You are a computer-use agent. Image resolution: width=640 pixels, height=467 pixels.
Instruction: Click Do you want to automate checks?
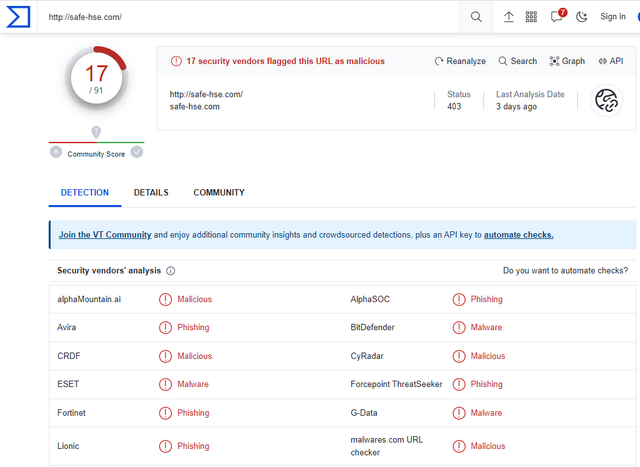(565, 271)
